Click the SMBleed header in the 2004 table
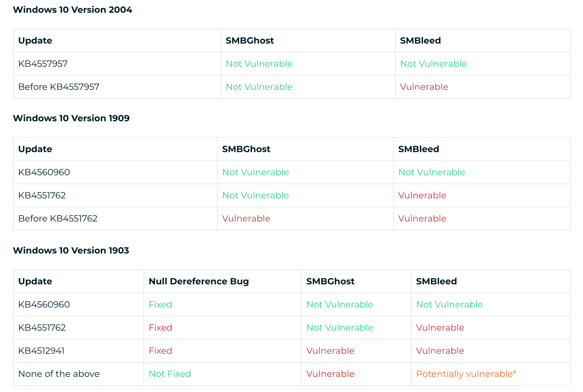Screen dimensions: 583x392 coord(420,41)
